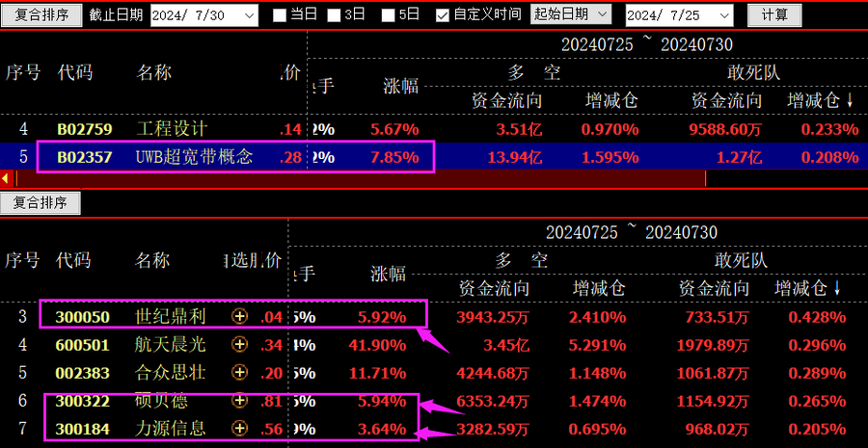Screen dimensions: 868x448
Task: Click 1.27亿 敢死队 flow value
Action: pyautogui.click(x=739, y=158)
